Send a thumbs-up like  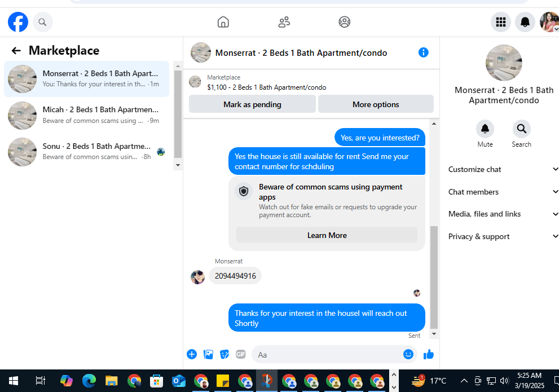coord(429,354)
